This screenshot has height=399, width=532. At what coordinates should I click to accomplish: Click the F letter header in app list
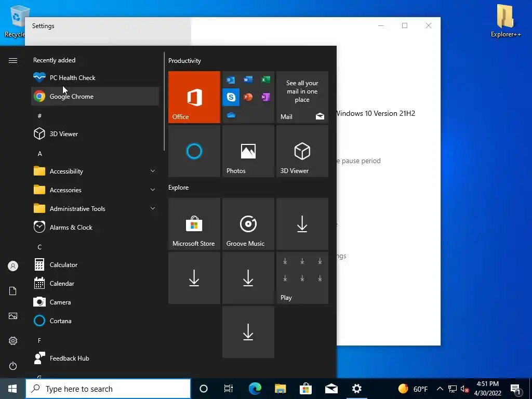click(x=39, y=340)
